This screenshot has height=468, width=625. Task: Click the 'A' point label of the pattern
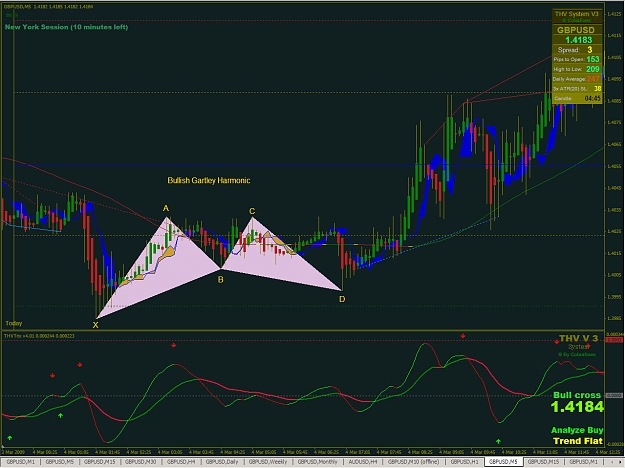[x=166, y=208]
